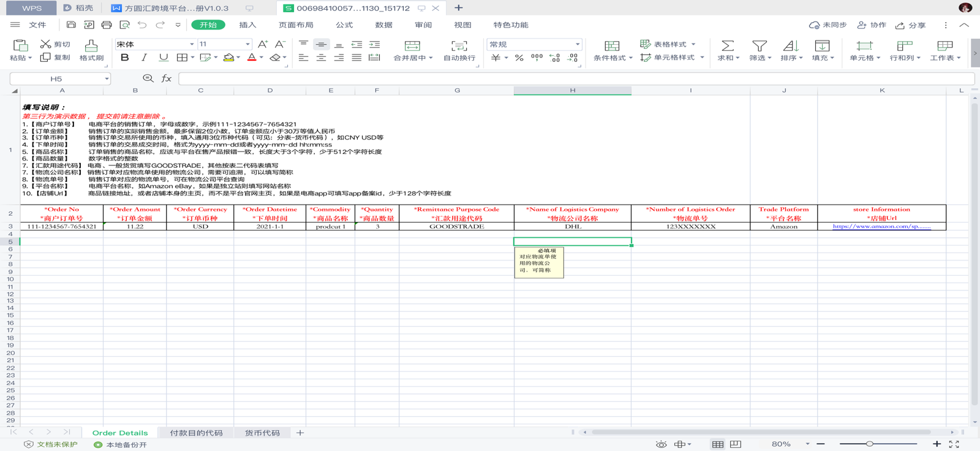Image resolution: width=980 pixels, height=451 pixels.
Task: Click the 分享 share button
Action: pos(910,25)
